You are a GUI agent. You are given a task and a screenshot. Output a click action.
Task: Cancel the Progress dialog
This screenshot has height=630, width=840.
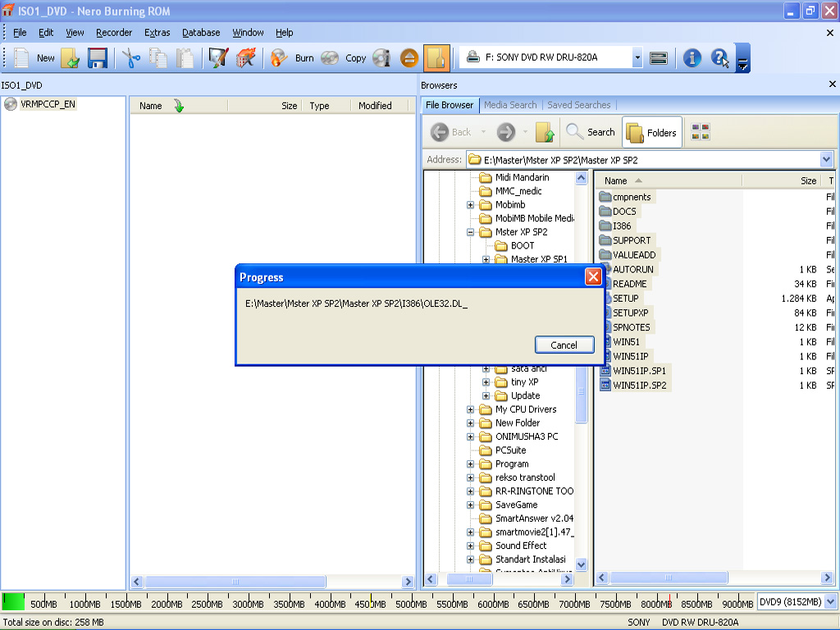tap(564, 345)
